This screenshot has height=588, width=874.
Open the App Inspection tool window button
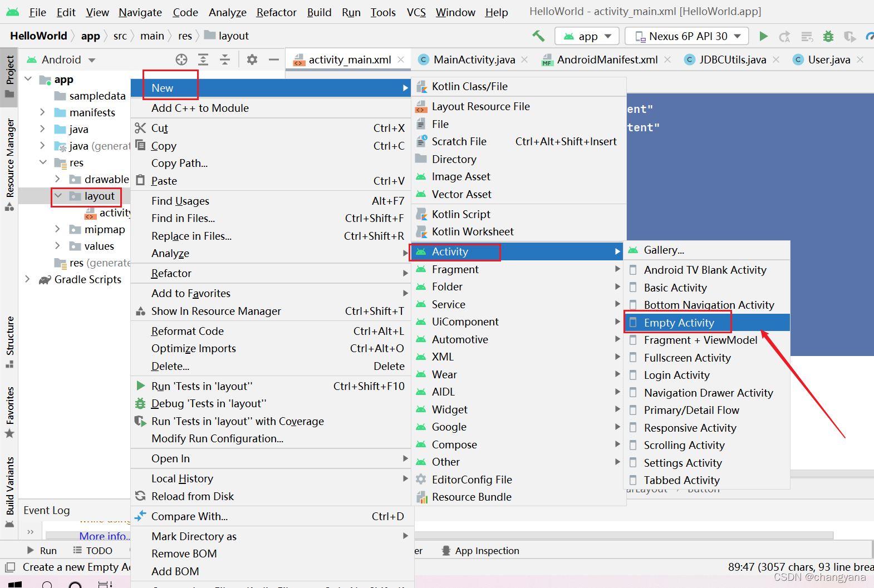(480, 551)
